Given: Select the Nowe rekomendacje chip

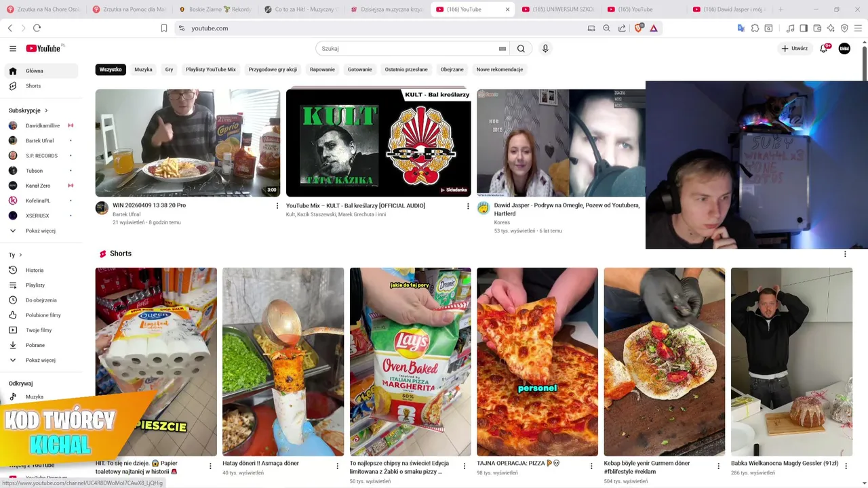Looking at the screenshot, I should pos(500,69).
